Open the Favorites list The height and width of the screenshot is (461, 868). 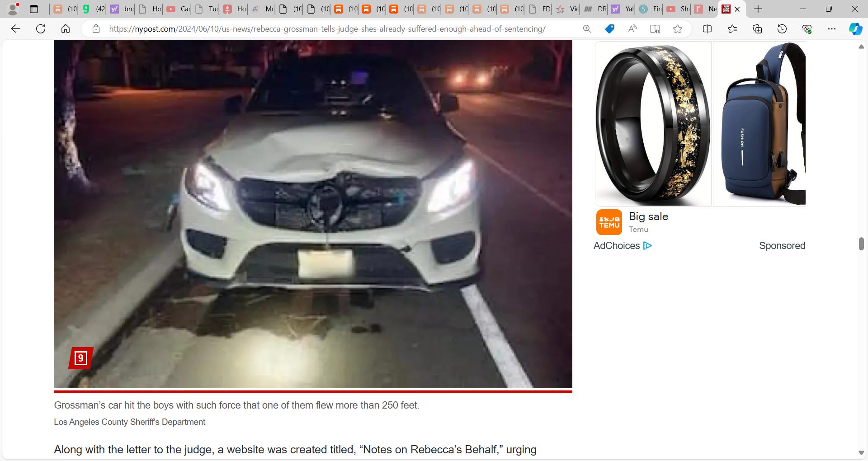(732, 29)
